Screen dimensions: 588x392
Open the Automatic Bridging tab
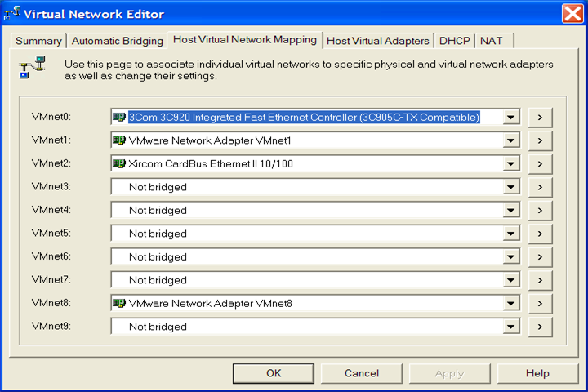117,41
